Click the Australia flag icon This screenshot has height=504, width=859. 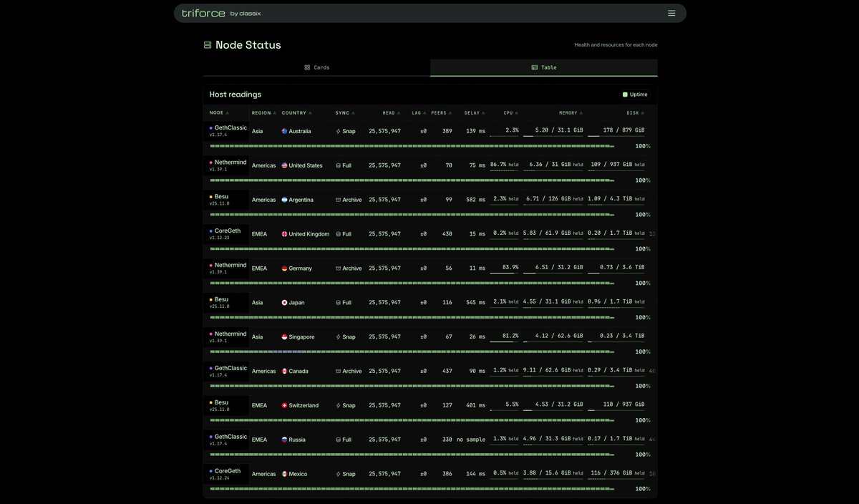(284, 131)
